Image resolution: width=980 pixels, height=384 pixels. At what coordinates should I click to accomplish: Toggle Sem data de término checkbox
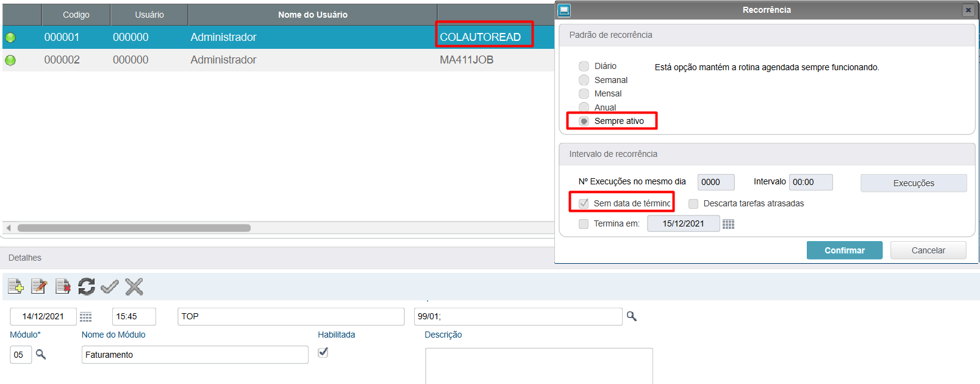pyautogui.click(x=584, y=203)
